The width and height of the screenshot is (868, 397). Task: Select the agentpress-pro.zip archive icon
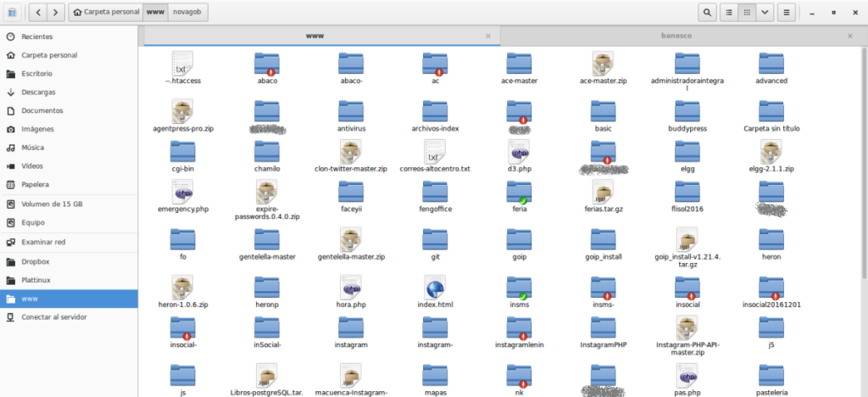(x=182, y=111)
